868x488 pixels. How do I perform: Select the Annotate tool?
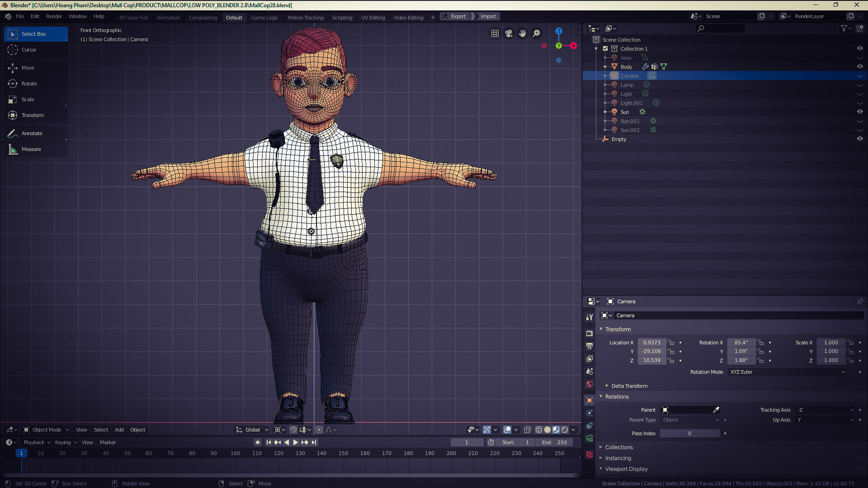tap(32, 133)
